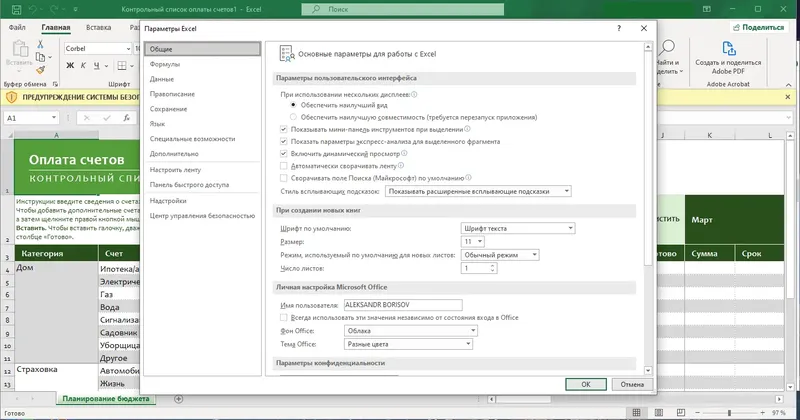The image size is (800, 420).
Task: Click Create and Share Adobe PDF icon
Action: pyautogui.click(x=728, y=48)
